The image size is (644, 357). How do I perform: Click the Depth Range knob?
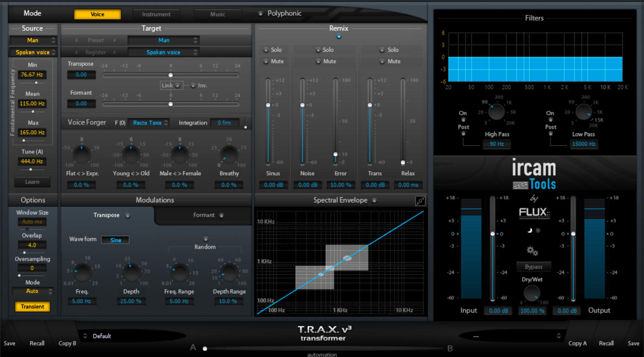click(x=229, y=273)
